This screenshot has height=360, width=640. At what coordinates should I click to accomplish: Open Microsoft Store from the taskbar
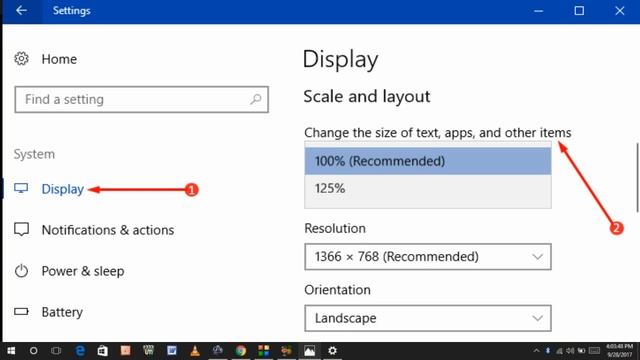pyautogui.click(x=102, y=351)
